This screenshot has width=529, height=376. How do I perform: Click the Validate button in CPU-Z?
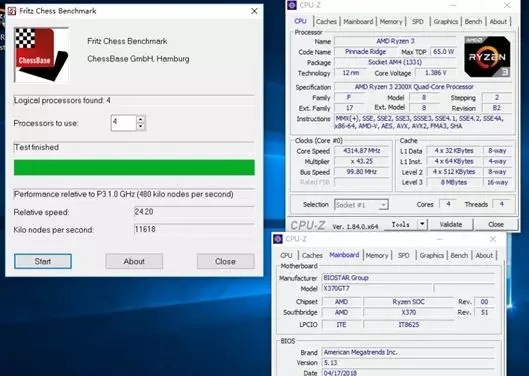pos(451,224)
